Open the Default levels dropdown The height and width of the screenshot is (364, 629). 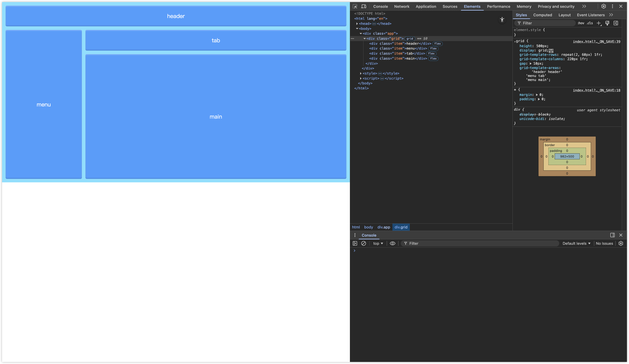coord(576,243)
